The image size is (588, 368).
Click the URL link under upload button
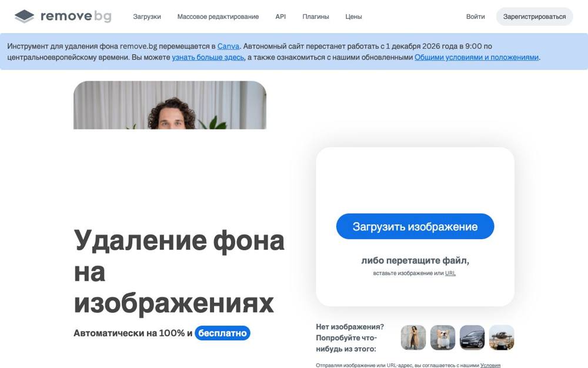click(450, 273)
